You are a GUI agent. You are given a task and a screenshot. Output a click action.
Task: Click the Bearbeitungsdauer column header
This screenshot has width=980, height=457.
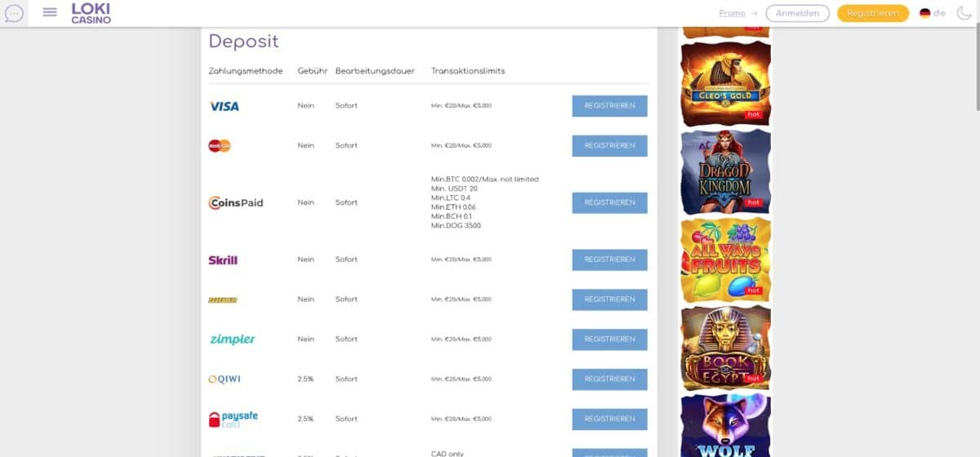coord(375,71)
